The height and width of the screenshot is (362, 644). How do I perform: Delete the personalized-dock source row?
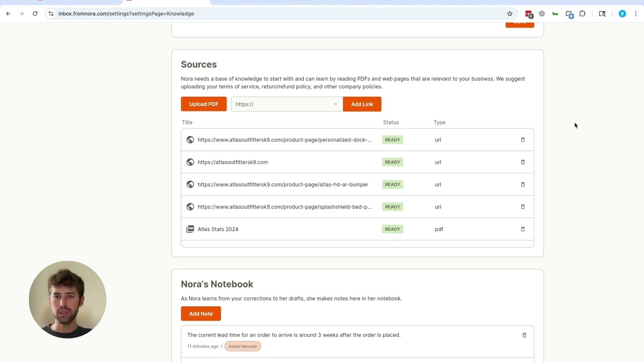point(523,140)
